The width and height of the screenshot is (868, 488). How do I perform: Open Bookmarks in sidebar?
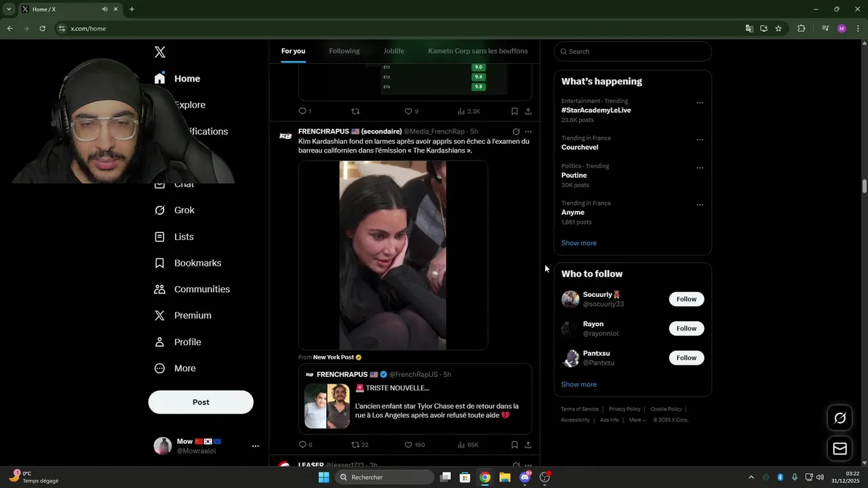pos(188,263)
